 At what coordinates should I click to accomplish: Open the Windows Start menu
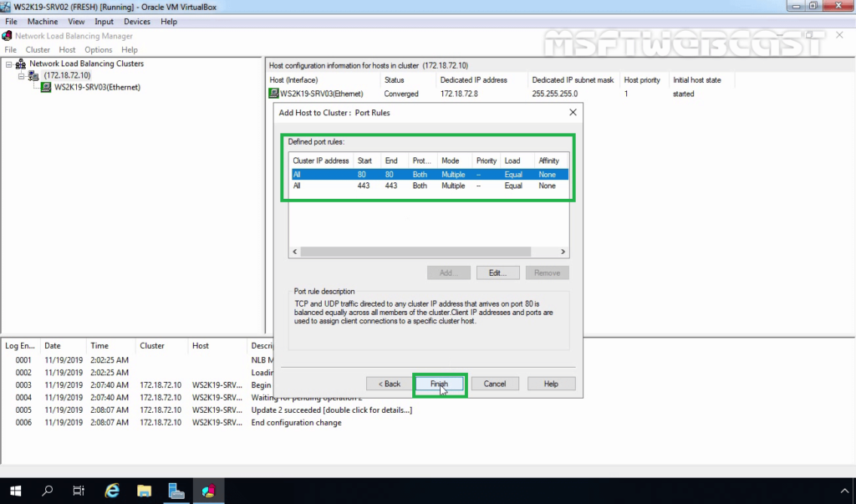(15, 491)
